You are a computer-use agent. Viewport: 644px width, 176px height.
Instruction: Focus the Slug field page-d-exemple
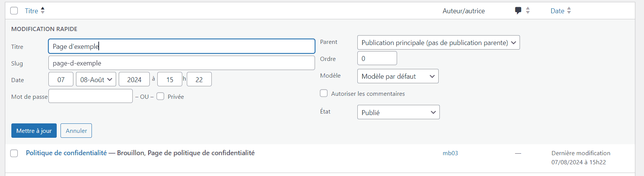[x=182, y=63]
